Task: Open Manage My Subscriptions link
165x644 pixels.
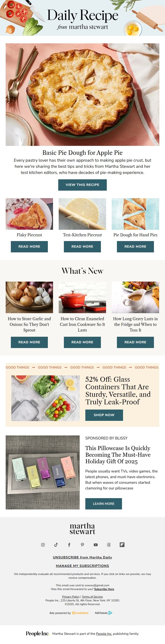Action: 82,566
